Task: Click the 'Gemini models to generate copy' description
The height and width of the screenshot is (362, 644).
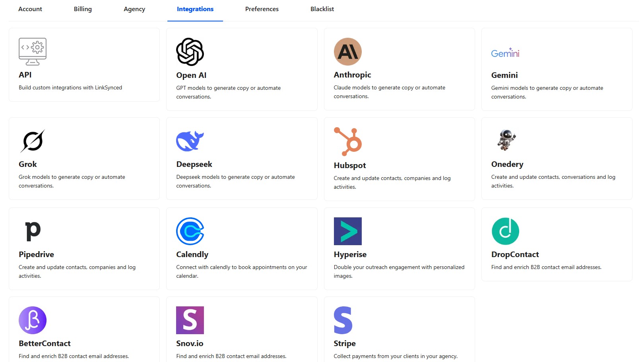Action: coord(547,92)
